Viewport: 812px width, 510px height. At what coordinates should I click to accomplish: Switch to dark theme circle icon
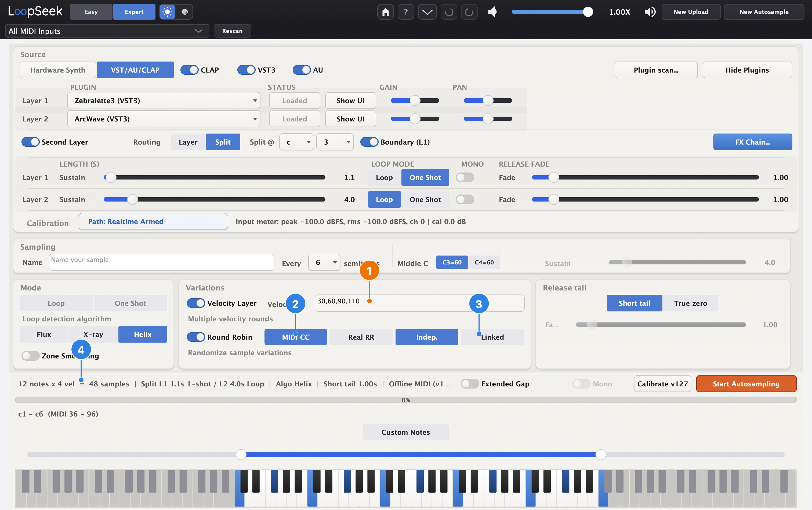[x=185, y=12]
